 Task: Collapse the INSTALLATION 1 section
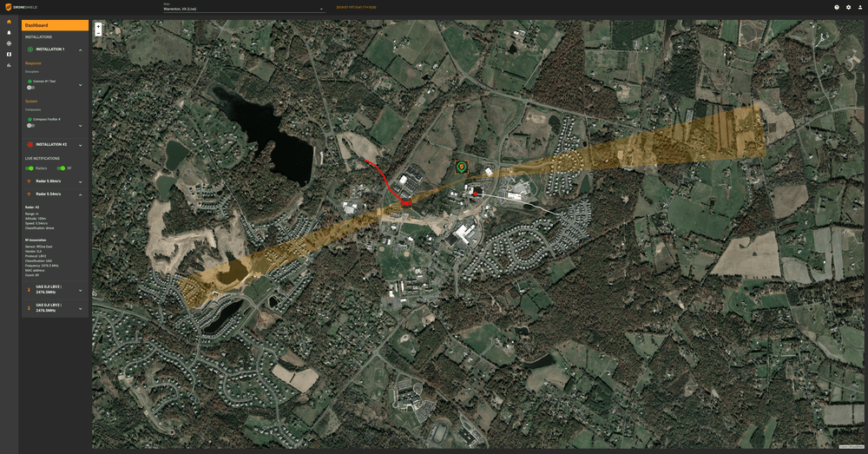81,49
